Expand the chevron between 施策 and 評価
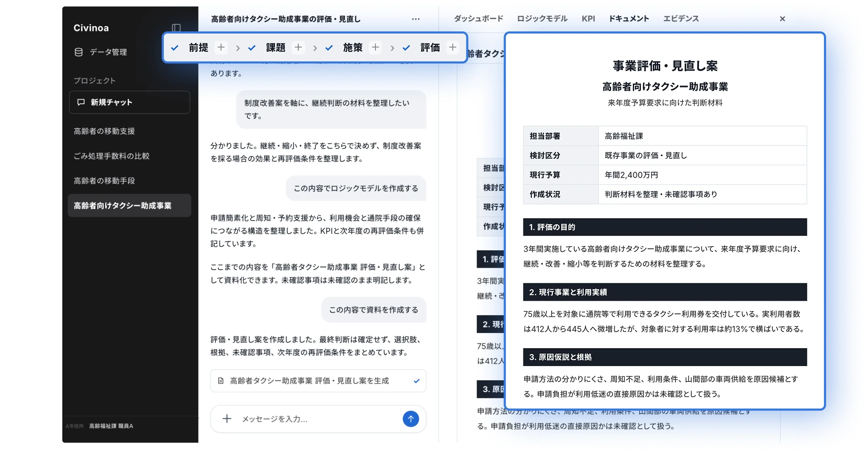Viewport: 868px width, 453px height. [x=392, y=48]
